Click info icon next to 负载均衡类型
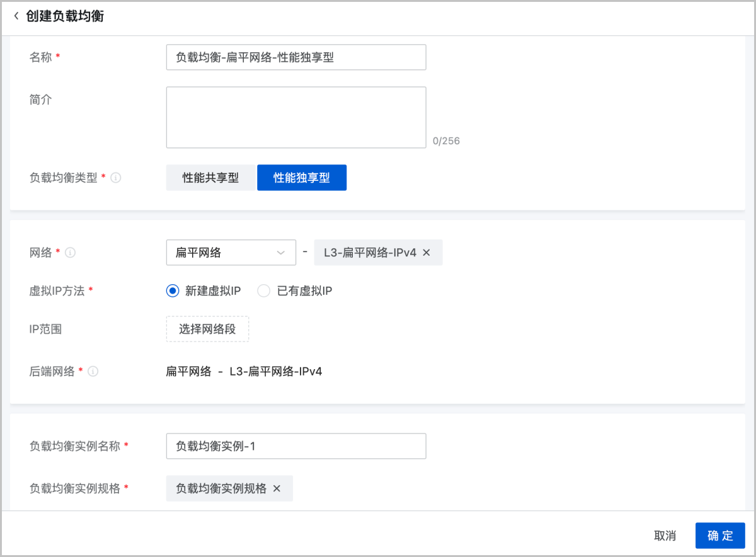Screen dimensions: 756x557 click(x=116, y=178)
